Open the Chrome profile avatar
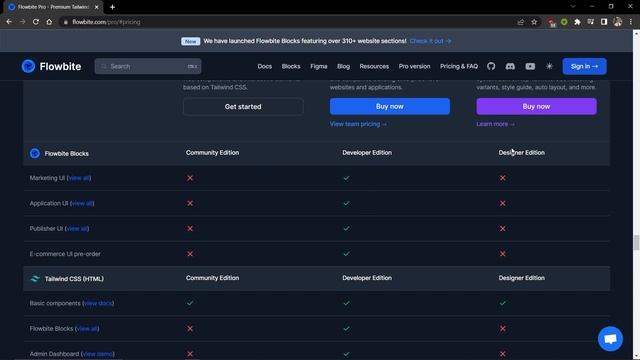 617,22
